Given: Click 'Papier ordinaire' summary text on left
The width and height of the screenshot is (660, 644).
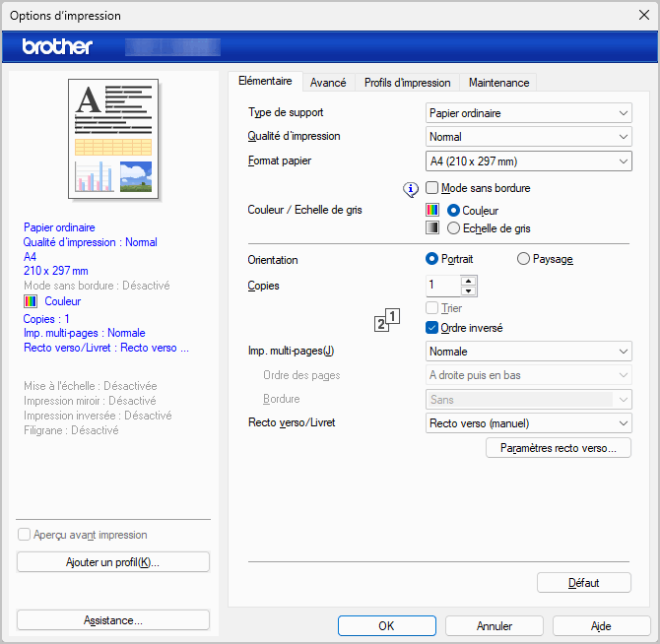Looking at the screenshot, I should coord(59,227).
